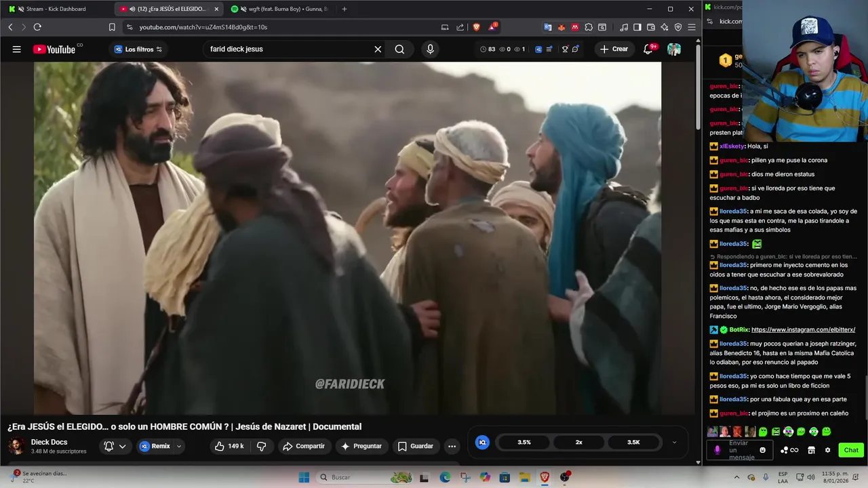Click the vidIQ chat bubble icon in the header

coord(575,49)
